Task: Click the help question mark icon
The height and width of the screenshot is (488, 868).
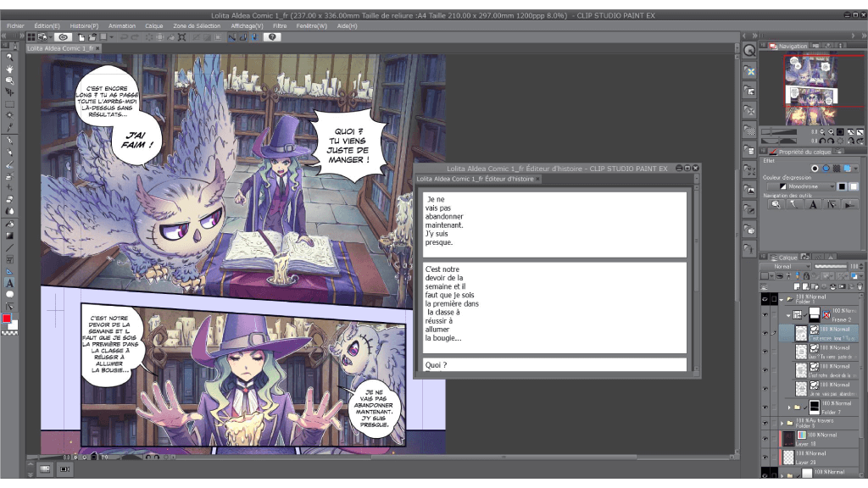Action: click(272, 37)
